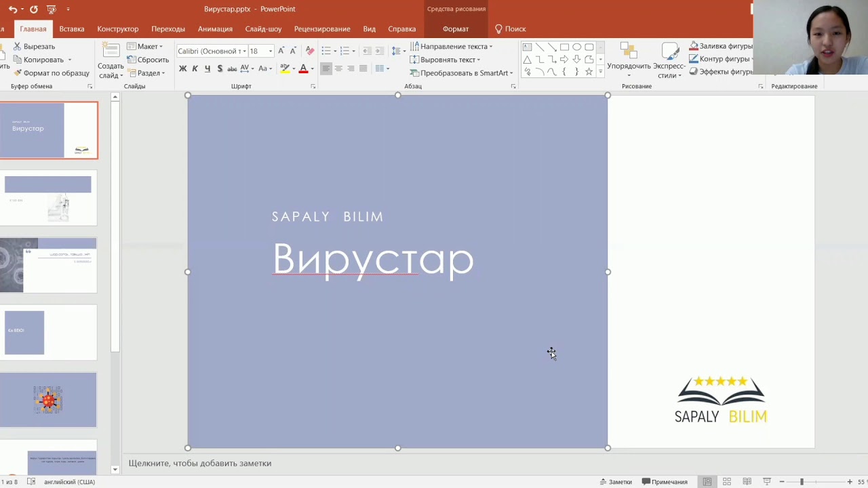Viewport: 868px width, 488px height.
Task: Click Контур фигуры shape outline
Action: point(722,59)
